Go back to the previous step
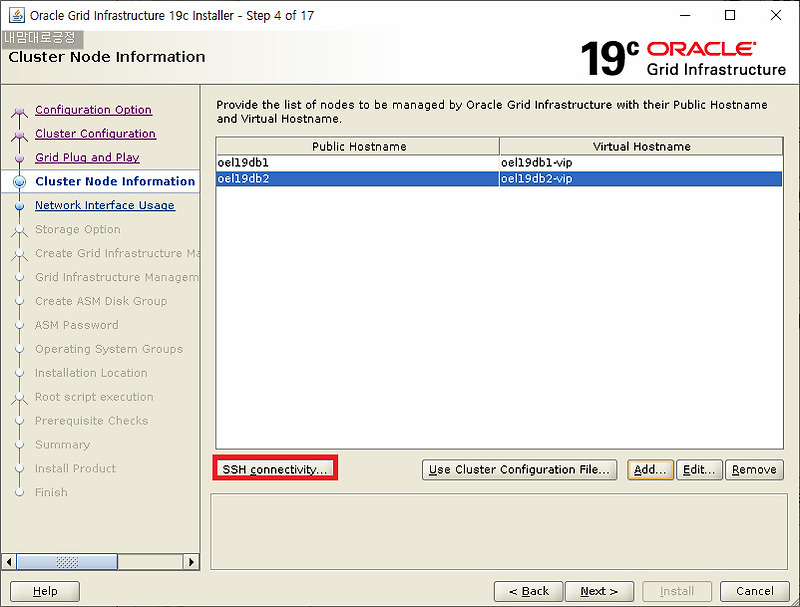Screen dimensions: 800x607 (528, 591)
